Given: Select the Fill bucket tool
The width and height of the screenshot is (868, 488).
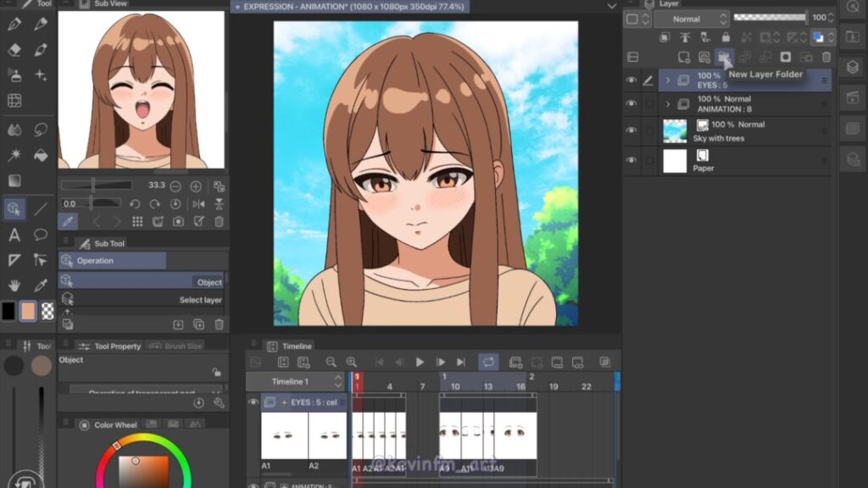Looking at the screenshot, I should [40, 155].
